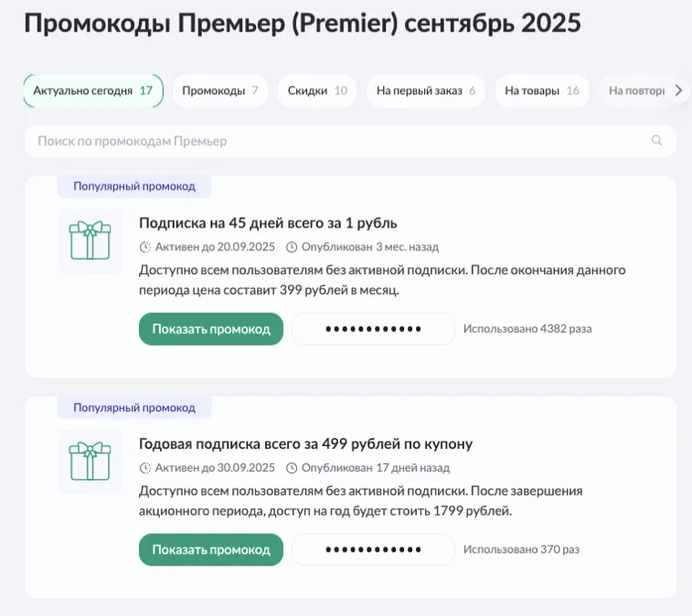This screenshot has width=692, height=616.
Task: Filter by 'На товары' tab
Action: (x=541, y=90)
